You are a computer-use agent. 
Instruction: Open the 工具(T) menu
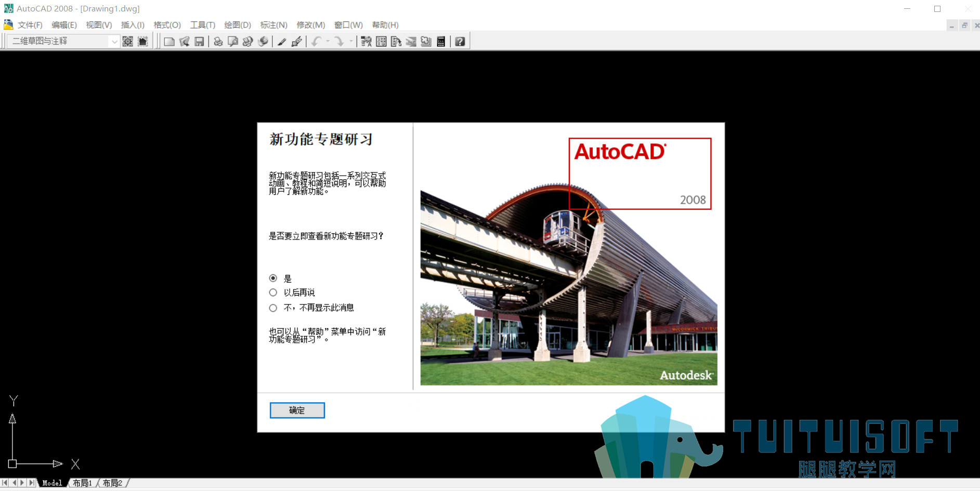[202, 25]
